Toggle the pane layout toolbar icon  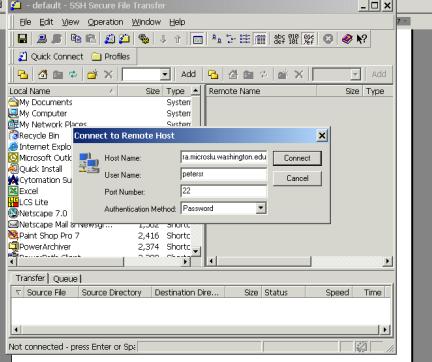click(198, 39)
